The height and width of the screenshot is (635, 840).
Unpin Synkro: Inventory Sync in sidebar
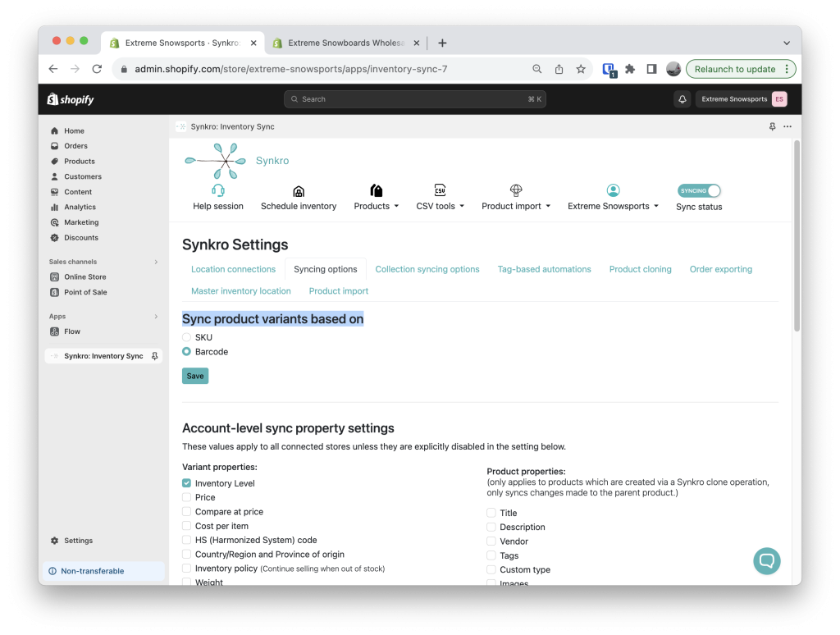[155, 356]
